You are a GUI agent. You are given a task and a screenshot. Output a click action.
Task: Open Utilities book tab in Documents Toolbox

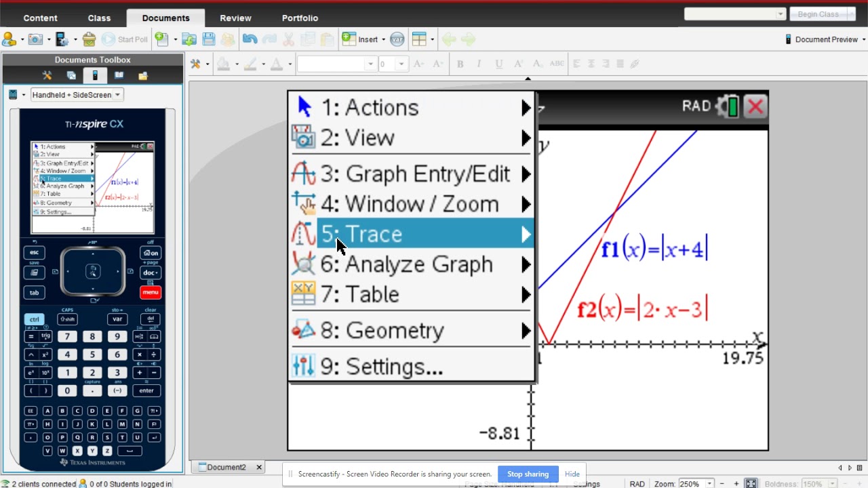click(x=119, y=76)
